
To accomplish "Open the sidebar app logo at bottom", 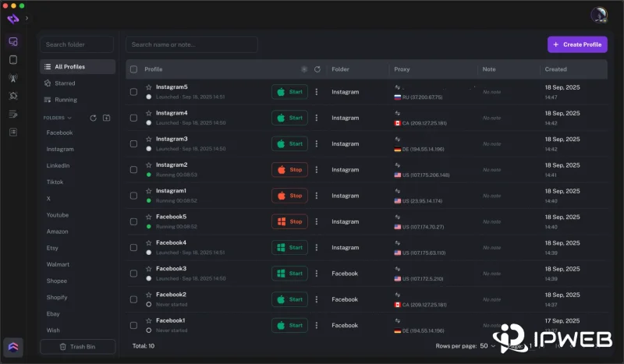I will [13, 348].
